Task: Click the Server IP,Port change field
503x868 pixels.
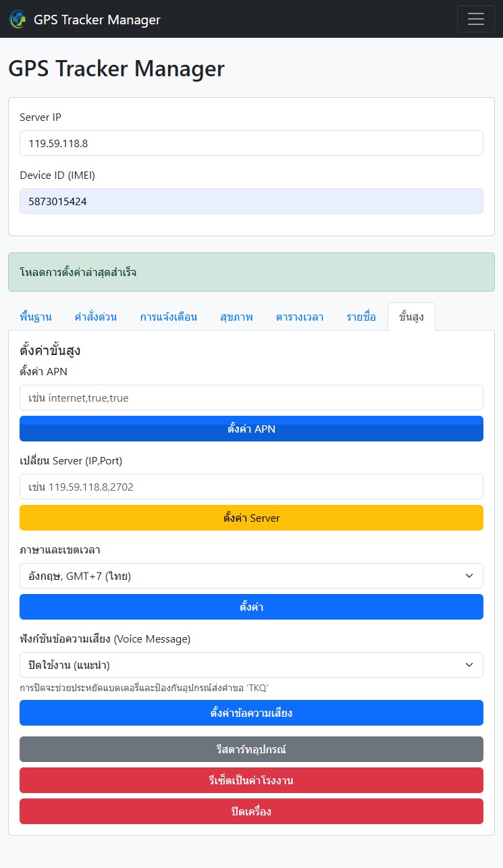Action: (251, 487)
